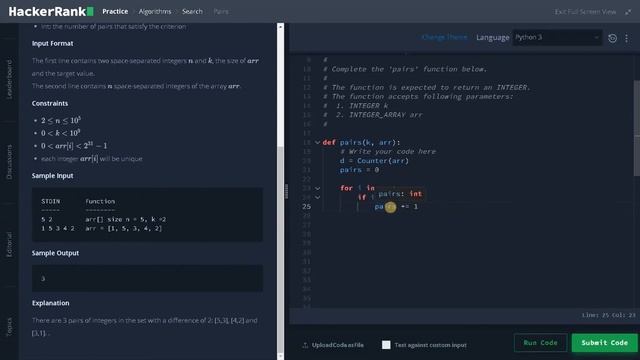
Task: Click the 'Input Format' heading
Action: pyautogui.click(x=53, y=43)
